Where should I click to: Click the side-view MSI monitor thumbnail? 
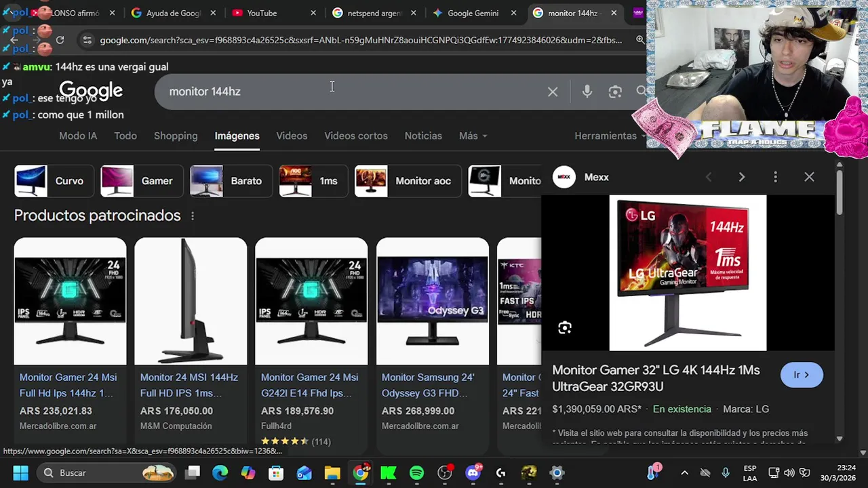(191, 301)
